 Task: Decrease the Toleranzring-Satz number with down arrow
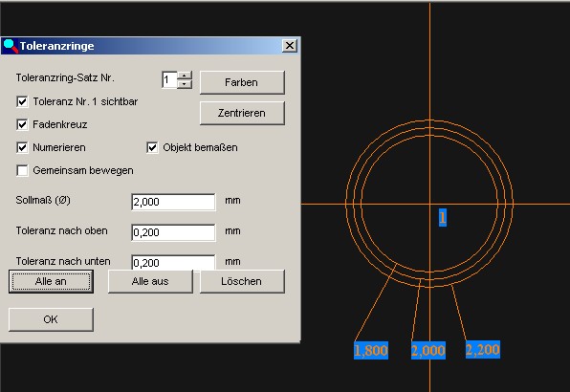click(x=185, y=84)
